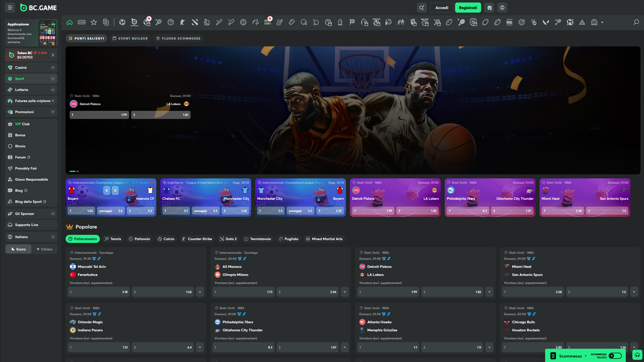Screen dimensions: 644x362
Task: Click the hamburger menu icon beside logo
Action: click(x=10, y=8)
